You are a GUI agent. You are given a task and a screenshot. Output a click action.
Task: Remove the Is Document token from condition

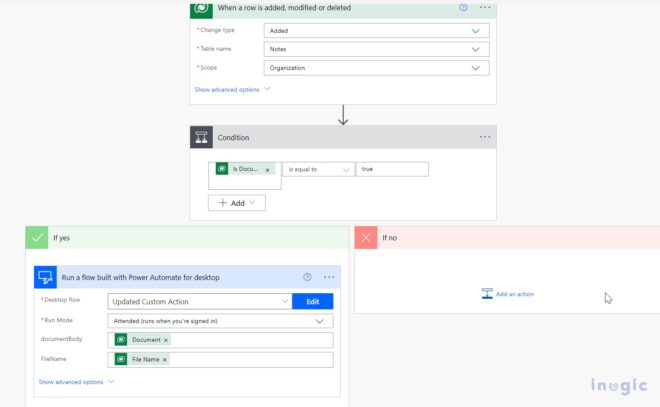268,170
